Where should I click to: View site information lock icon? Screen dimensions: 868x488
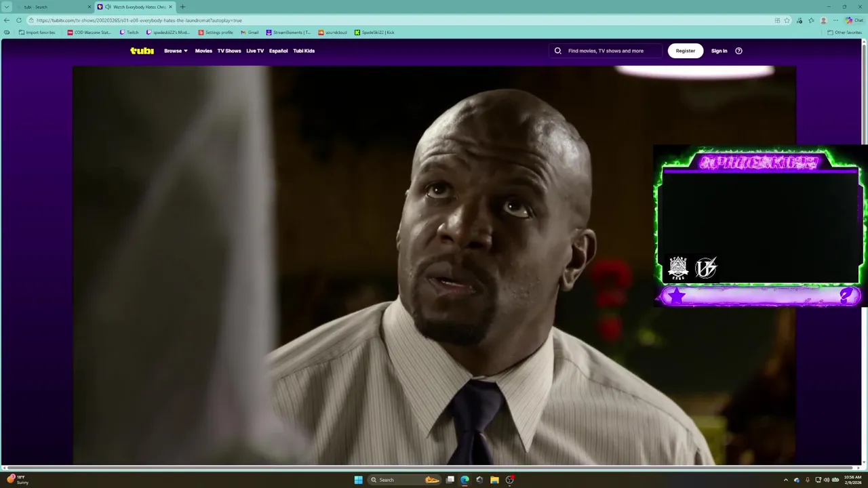[x=32, y=20]
